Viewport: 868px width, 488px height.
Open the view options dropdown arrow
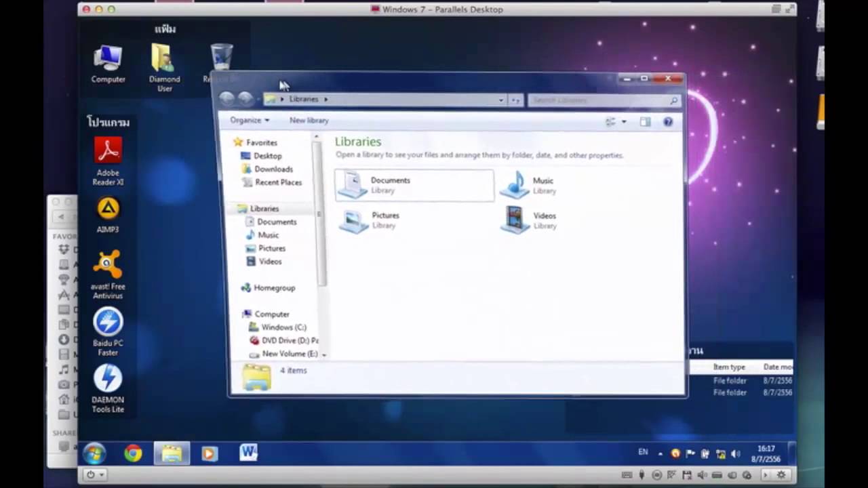(x=624, y=121)
